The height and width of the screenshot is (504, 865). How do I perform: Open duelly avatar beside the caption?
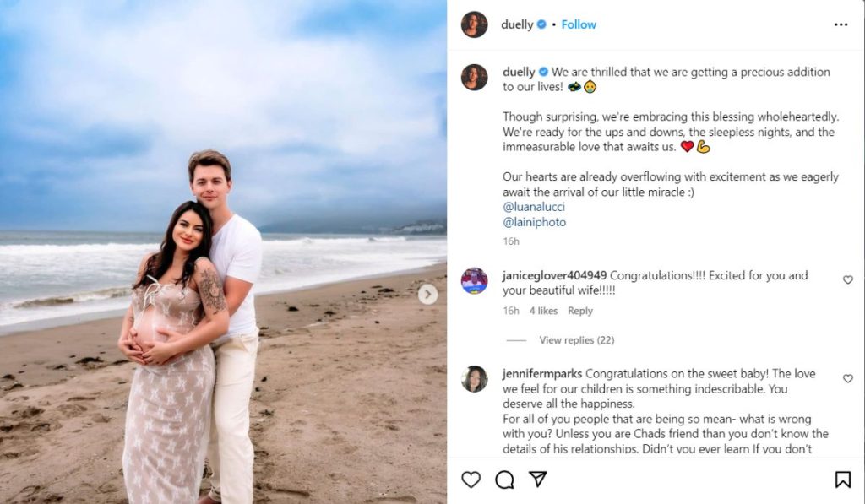tap(474, 77)
